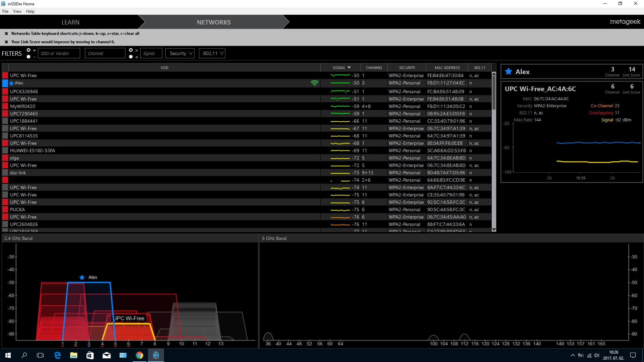
Task: Open the Security filter dropdown
Action: (x=180, y=53)
